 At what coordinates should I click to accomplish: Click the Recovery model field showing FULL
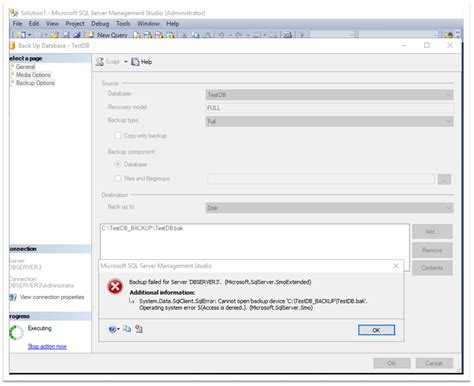tap(329, 108)
